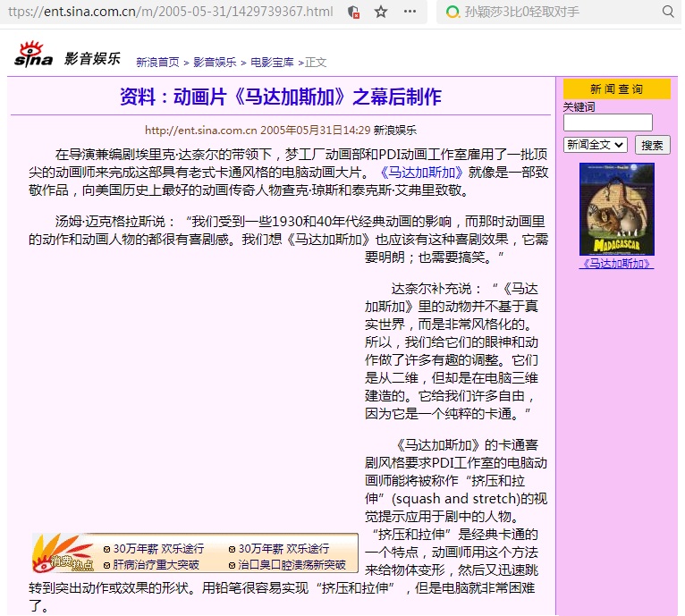Screen dimensions: 685x616
Task: Click the 关键词 input field
Action: click(608, 122)
